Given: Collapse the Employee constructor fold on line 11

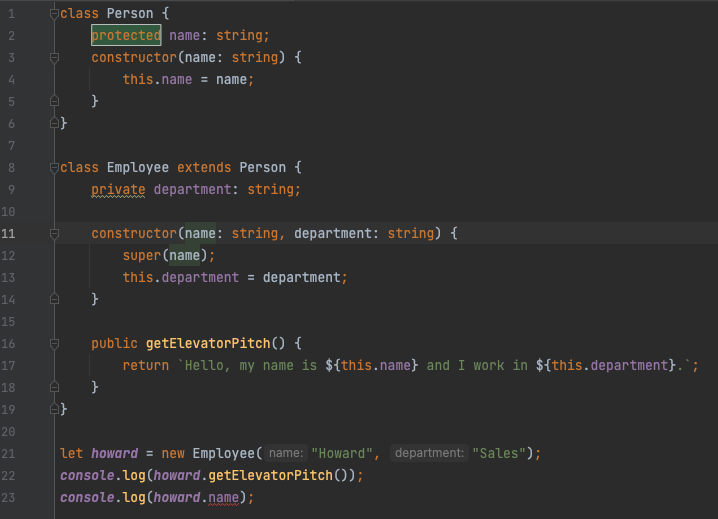Looking at the screenshot, I should point(54,233).
